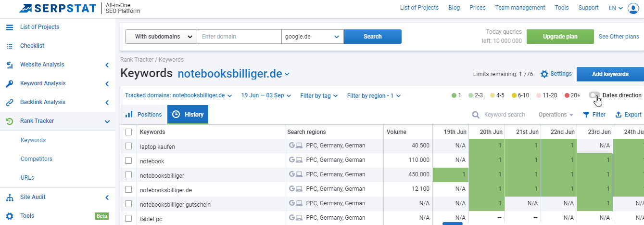This screenshot has width=644, height=225.
Task: Click the Filter funnel icon
Action: 586,115
